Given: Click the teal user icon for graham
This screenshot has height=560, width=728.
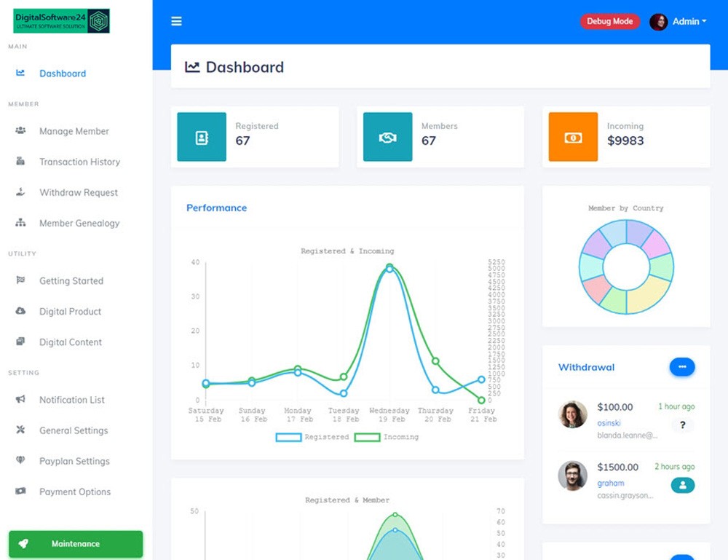Looking at the screenshot, I should point(682,485).
